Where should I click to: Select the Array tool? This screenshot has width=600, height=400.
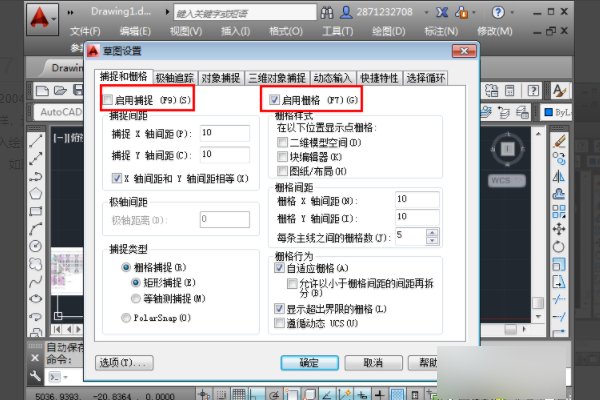coord(559,212)
